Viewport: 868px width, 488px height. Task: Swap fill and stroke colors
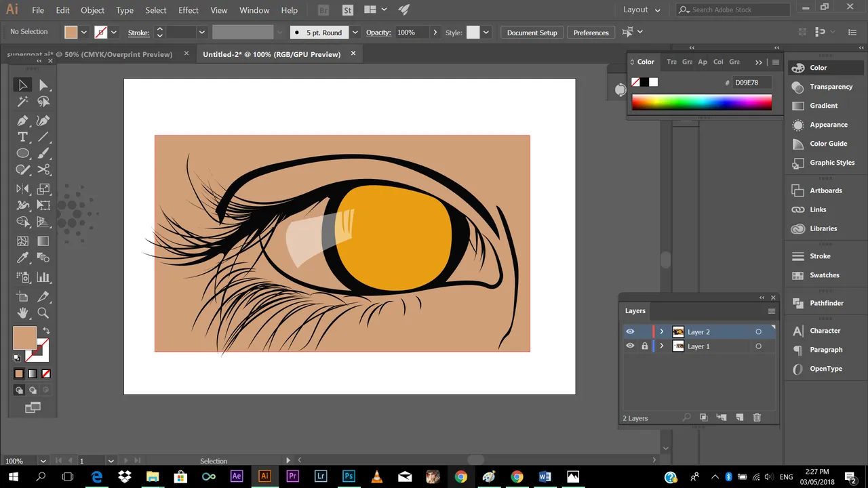[46, 331]
